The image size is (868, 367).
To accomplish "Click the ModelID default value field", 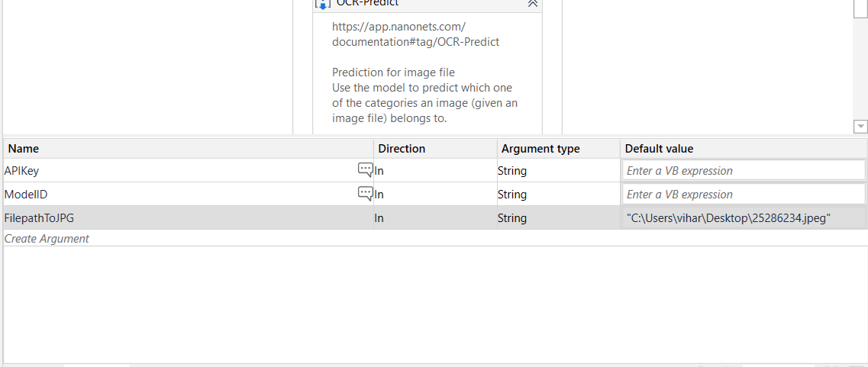I will [x=744, y=195].
